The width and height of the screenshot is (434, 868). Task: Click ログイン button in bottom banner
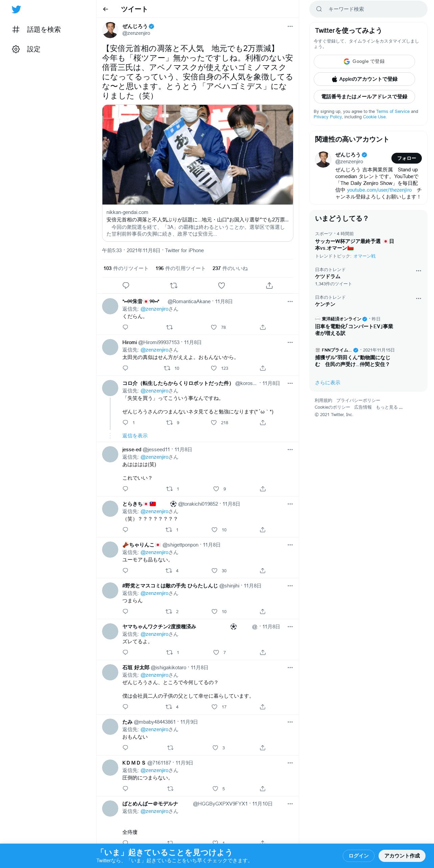point(358,855)
